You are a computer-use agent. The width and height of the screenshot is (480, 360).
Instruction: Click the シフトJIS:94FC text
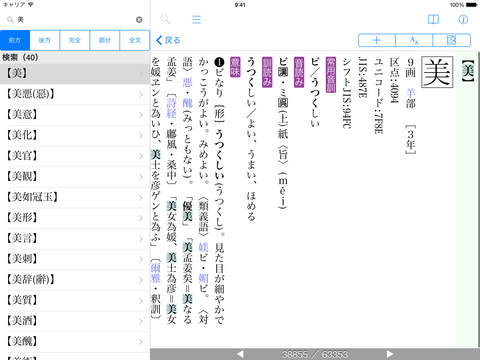point(347,93)
